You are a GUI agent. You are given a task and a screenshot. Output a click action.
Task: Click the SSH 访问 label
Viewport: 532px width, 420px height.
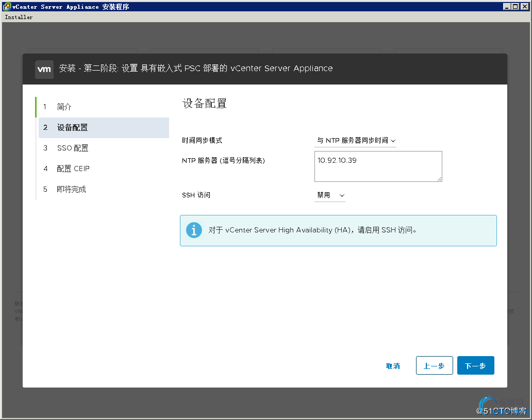[x=196, y=195]
